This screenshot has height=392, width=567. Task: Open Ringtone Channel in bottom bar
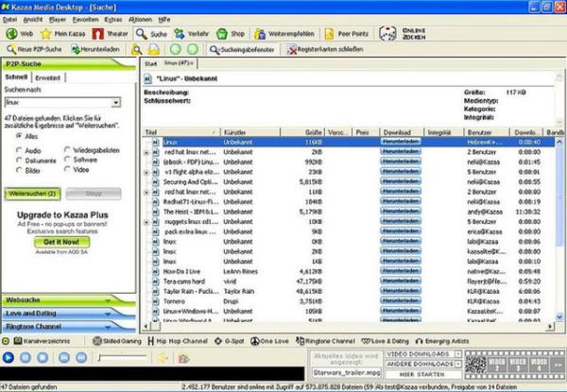[x=325, y=341]
